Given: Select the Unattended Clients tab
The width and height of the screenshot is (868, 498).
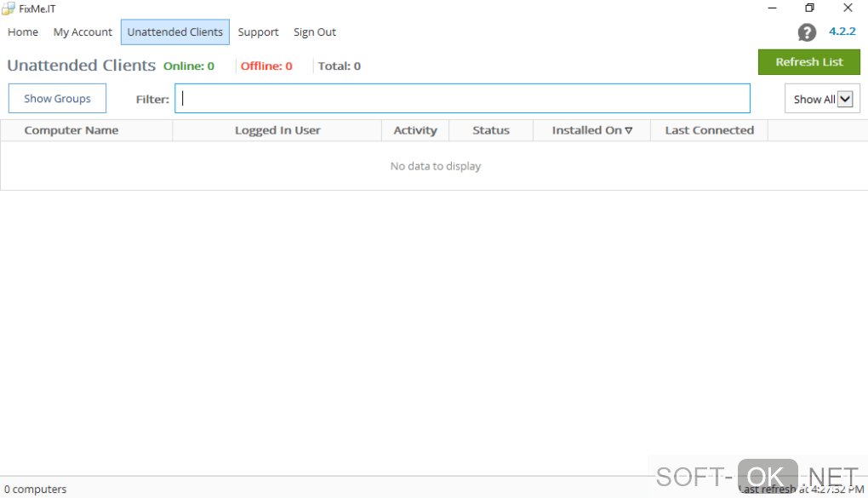Looking at the screenshot, I should [x=175, y=32].
